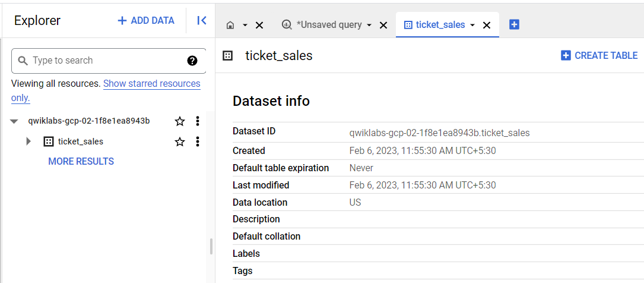Click the Dataset ID value text
This screenshot has height=283, width=644.
[x=439, y=133]
